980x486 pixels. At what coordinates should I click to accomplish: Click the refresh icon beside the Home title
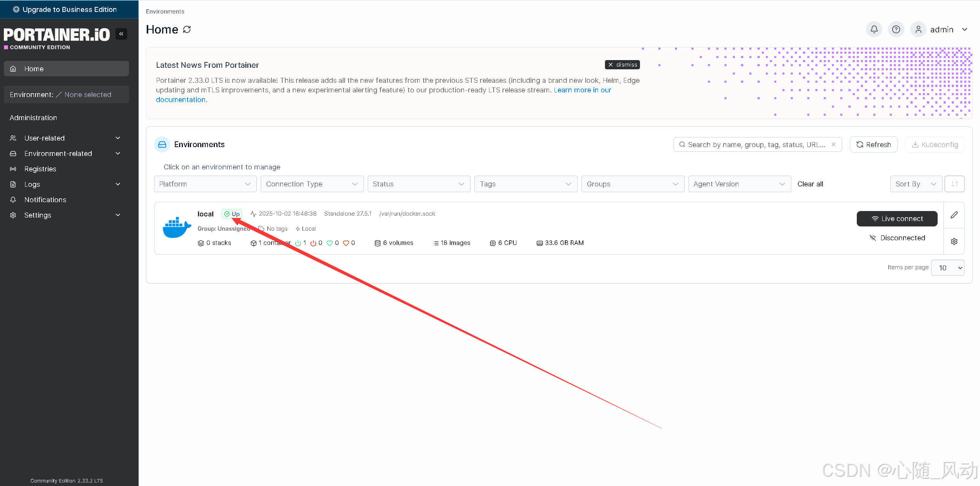coord(187,29)
